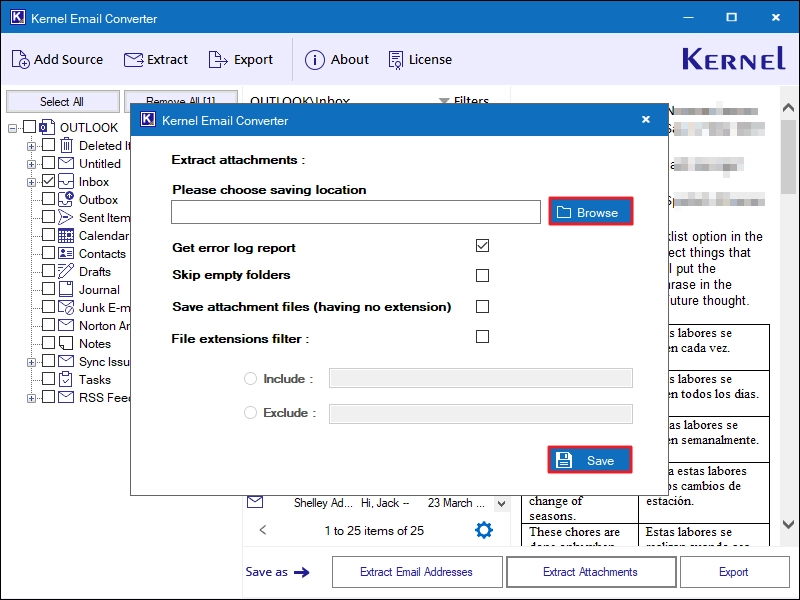Click the Norton folder envelope icon
800x600 pixels.
[66, 325]
